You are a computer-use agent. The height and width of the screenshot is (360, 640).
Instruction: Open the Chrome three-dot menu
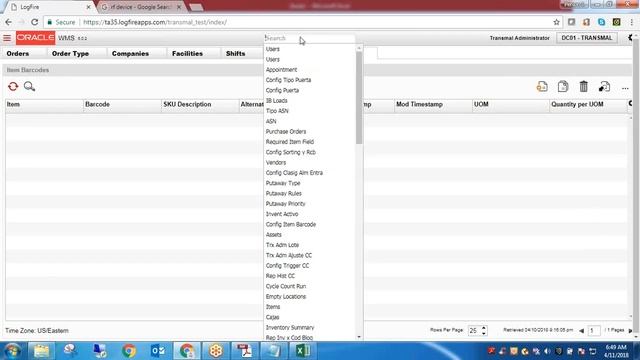[632, 22]
